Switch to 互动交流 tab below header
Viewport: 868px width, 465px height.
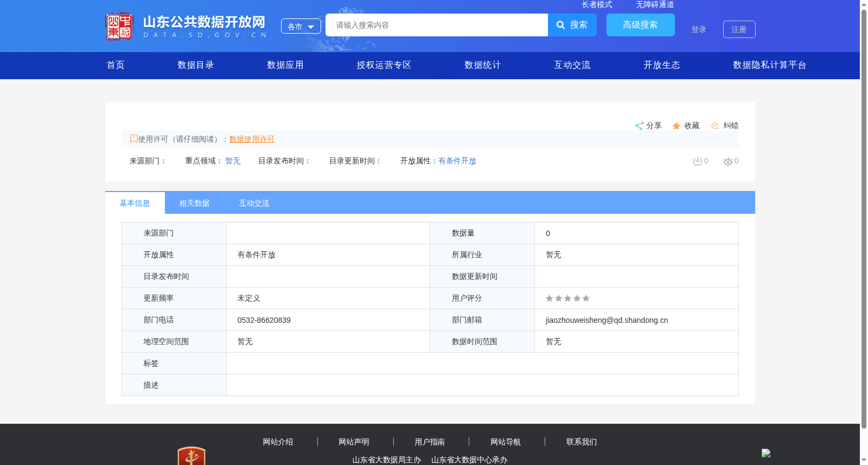(254, 203)
